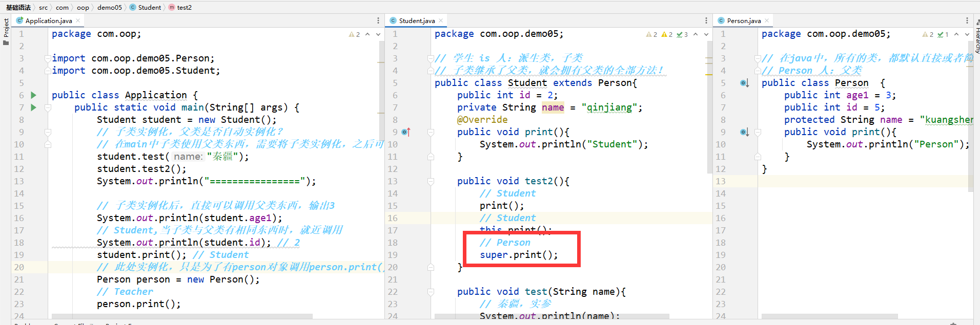Go to previous highlighted problem in Application.java
Image resolution: width=980 pixels, height=325 pixels.
pos(367,34)
